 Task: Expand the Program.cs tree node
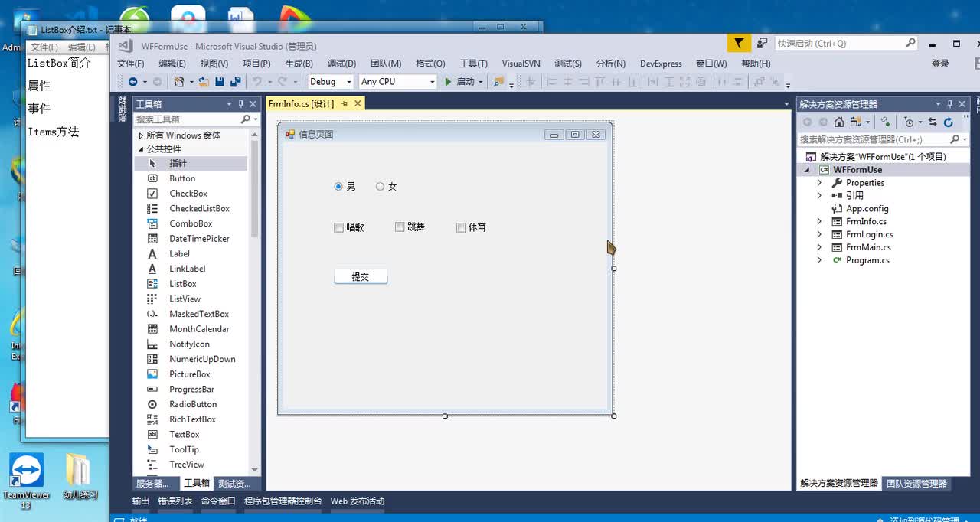[x=819, y=260]
